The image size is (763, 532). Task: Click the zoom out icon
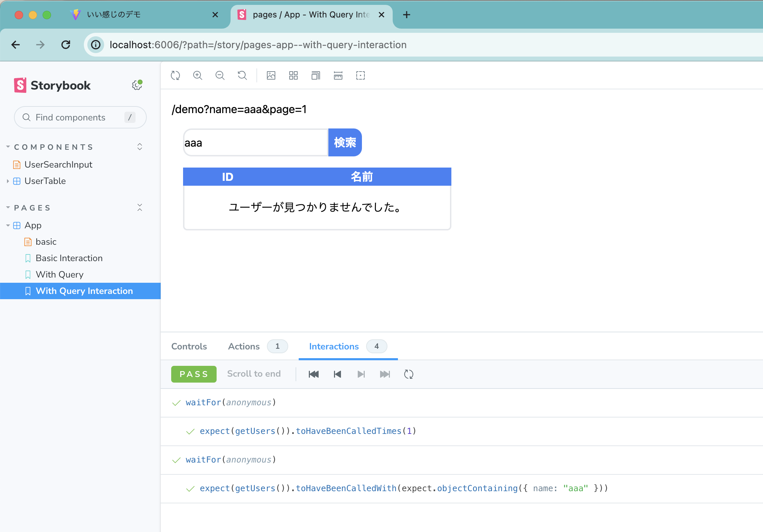[220, 75]
